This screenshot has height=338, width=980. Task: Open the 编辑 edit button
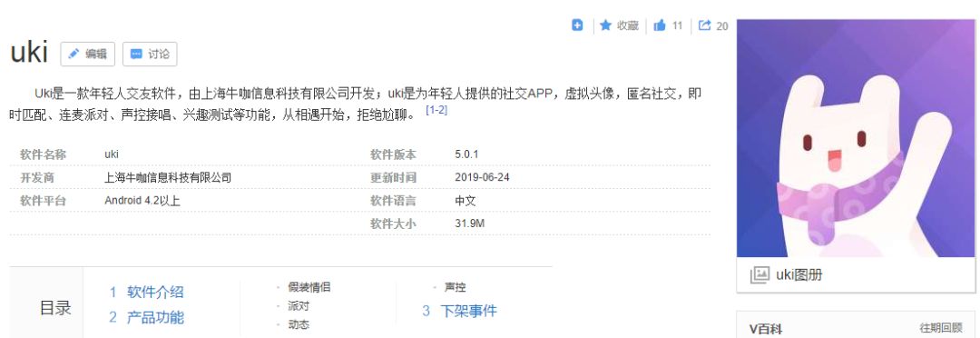(x=87, y=54)
